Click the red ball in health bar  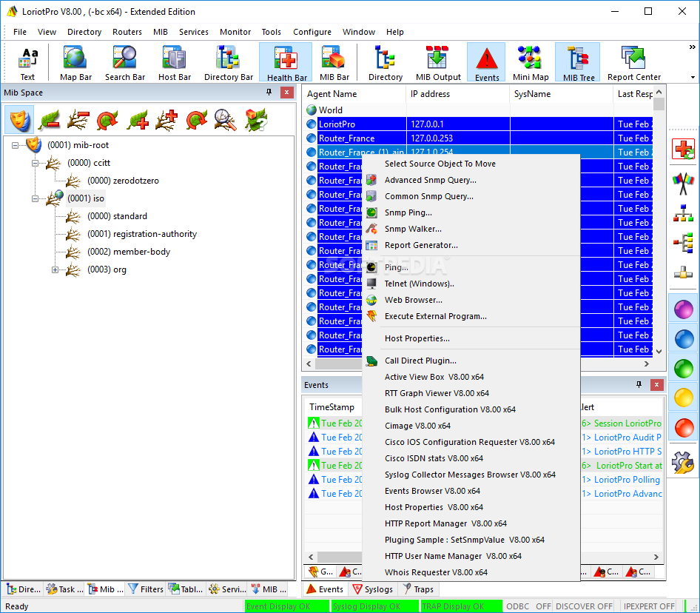coord(683,427)
